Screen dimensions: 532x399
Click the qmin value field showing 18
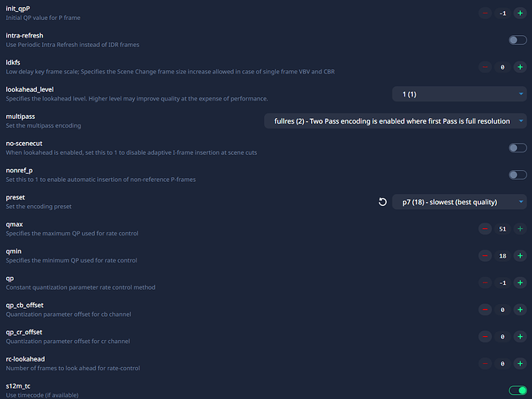[502, 256]
